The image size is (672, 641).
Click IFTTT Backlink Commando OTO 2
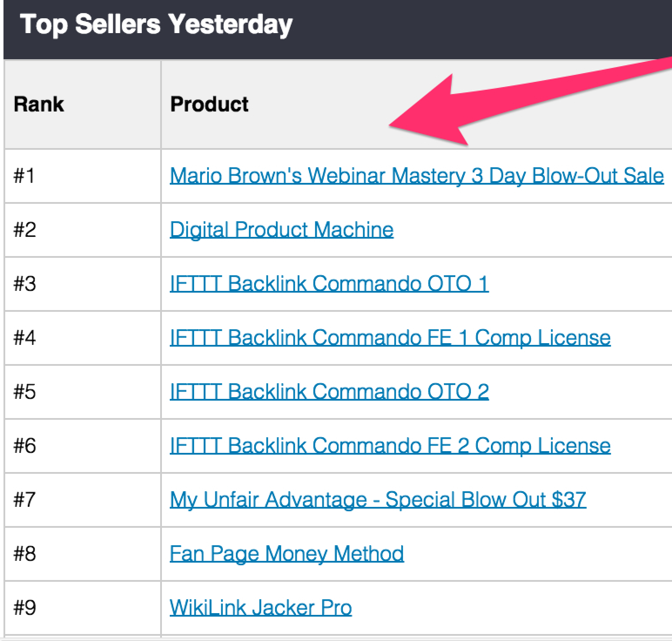(x=329, y=391)
